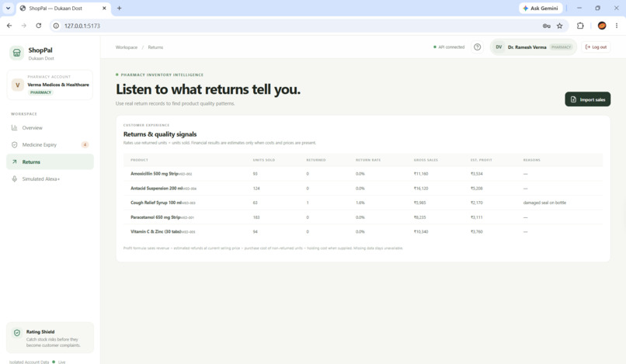Click the Return Rate column header
Image resolution: width=626 pixels, height=364 pixels.
pyautogui.click(x=368, y=160)
